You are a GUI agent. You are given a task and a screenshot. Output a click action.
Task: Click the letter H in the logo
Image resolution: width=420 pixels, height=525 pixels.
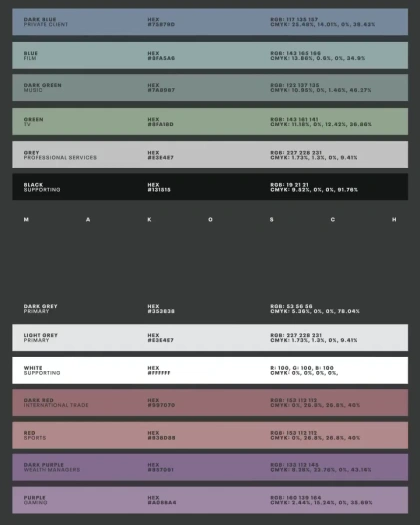click(x=394, y=220)
